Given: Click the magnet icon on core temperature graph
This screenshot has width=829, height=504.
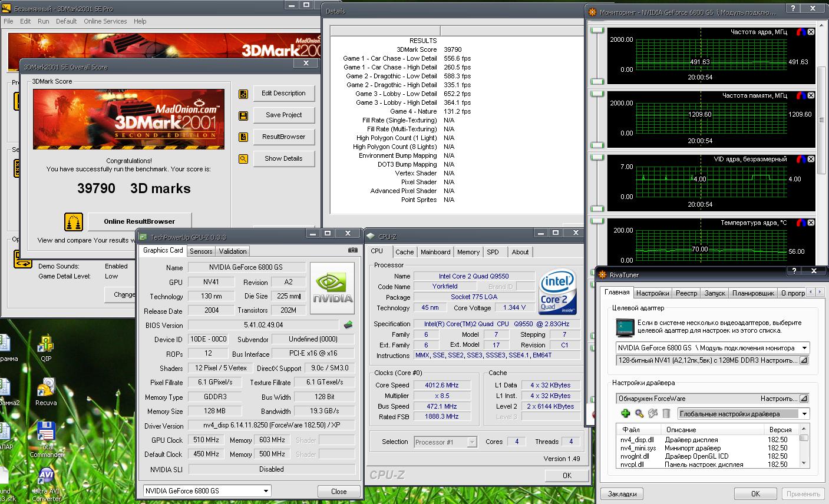Looking at the screenshot, I should click(x=801, y=223).
